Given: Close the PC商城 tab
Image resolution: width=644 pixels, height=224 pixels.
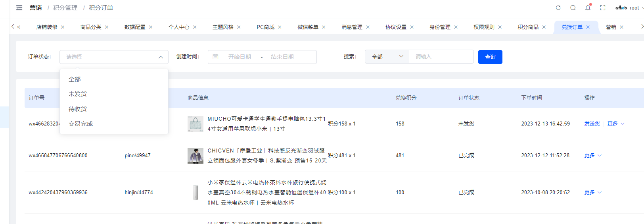Looking at the screenshot, I should pyautogui.click(x=280, y=27).
